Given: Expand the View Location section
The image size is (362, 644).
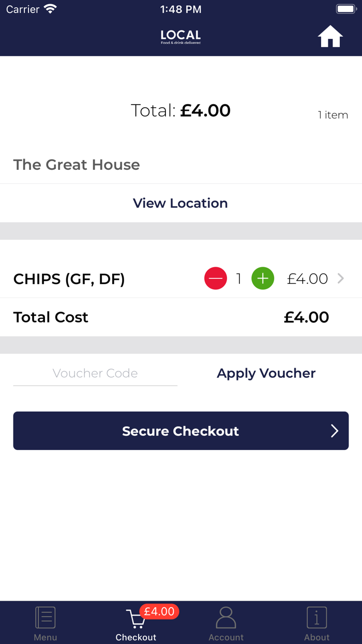Looking at the screenshot, I should [x=180, y=203].
